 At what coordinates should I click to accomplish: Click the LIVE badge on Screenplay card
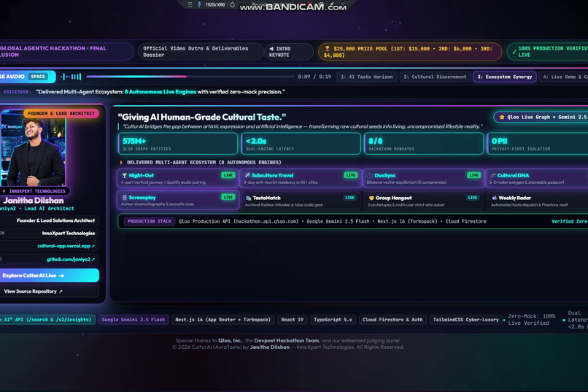(x=228, y=197)
